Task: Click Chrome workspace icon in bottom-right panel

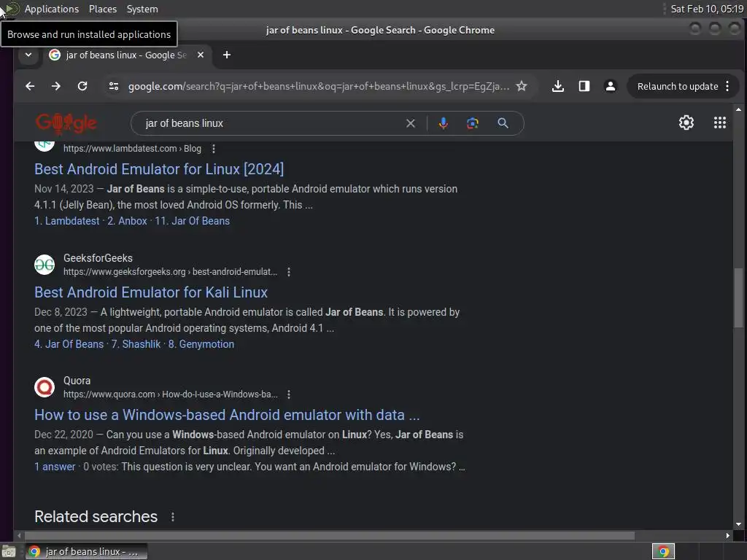Action: tap(663, 551)
